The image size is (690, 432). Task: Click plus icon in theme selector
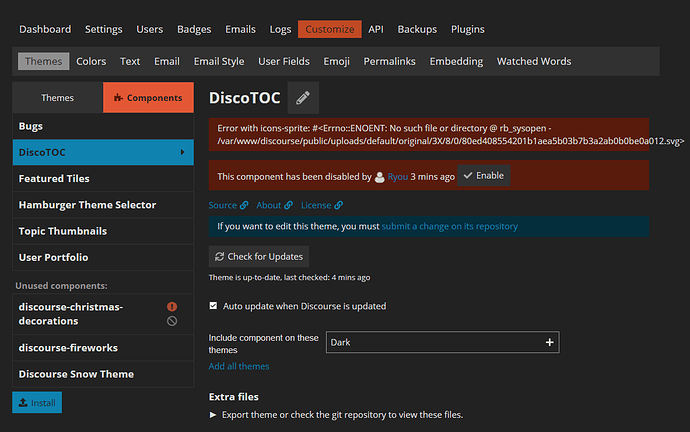pos(549,342)
